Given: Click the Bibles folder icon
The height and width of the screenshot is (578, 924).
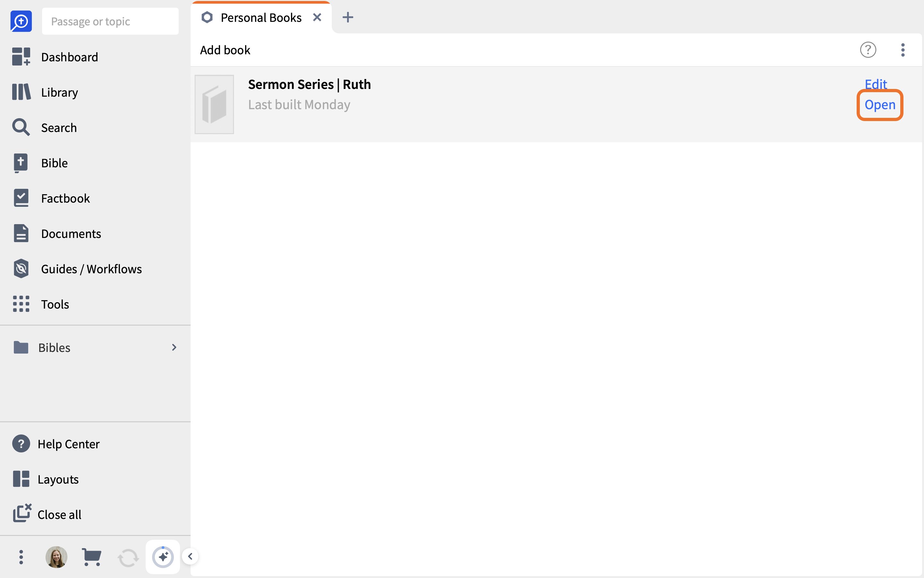Looking at the screenshot, I should (21, 347).
